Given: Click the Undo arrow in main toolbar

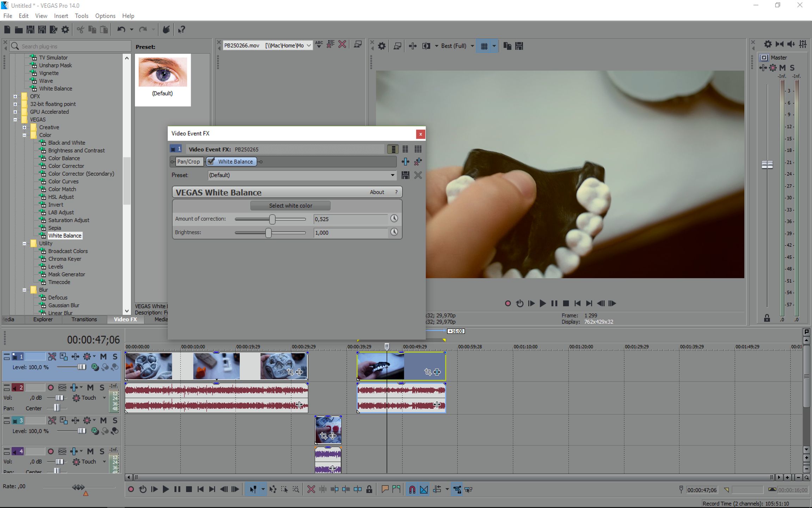Looking at the screenshot, I should (x=121, y=30).
